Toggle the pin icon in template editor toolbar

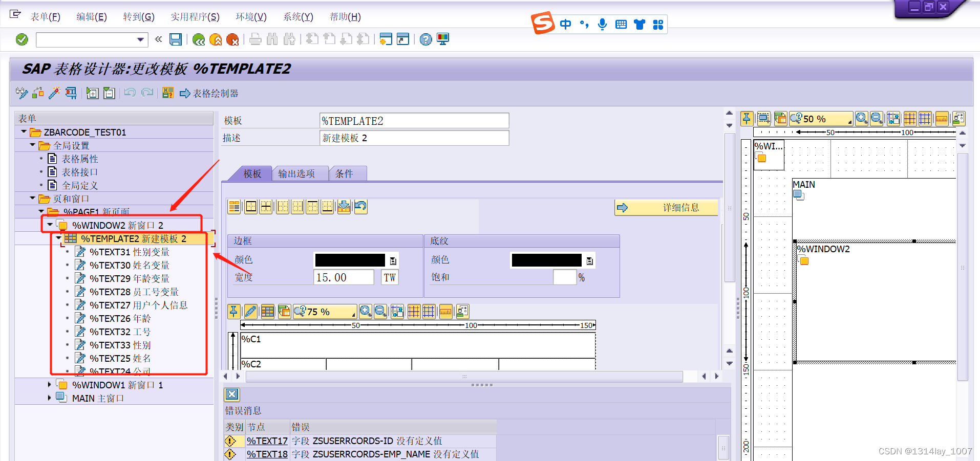tap(233, 311)
